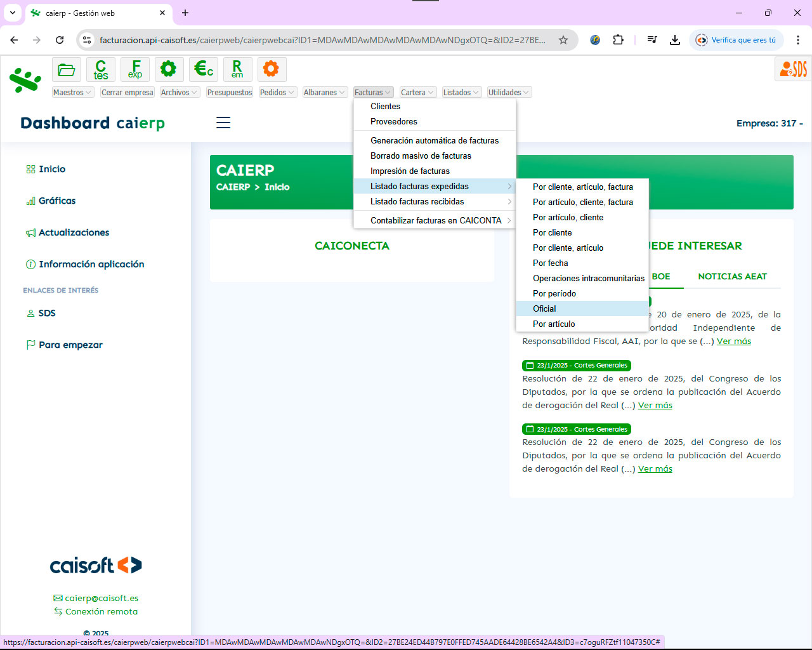Image resolution: width=812 pixels, height=650 pixels.
Task: Reload the page with browser refresh
Action: [x=60, y=40]
